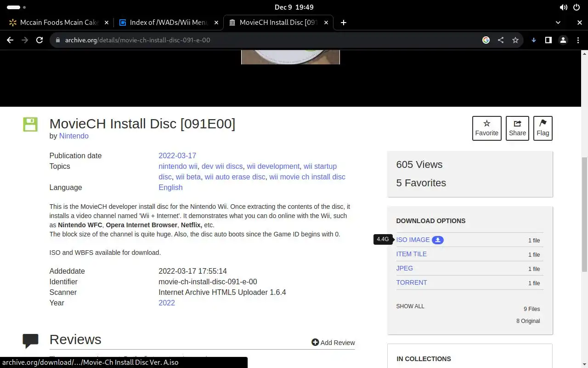This screenshot has width=588, height=368.
Task: Open the Google icon in address bar
Action: (486, 40)
